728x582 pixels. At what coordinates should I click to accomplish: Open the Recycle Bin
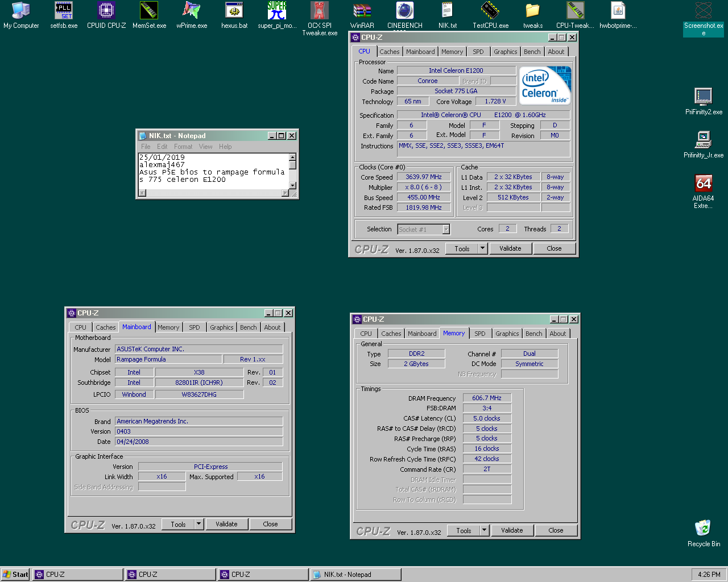[x=704, y=533]
